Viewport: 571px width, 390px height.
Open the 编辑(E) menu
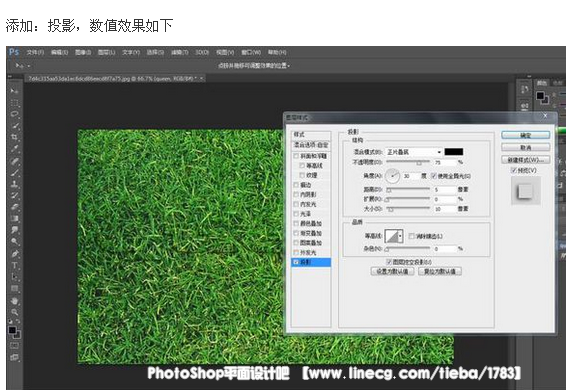[x=59, y=52]
